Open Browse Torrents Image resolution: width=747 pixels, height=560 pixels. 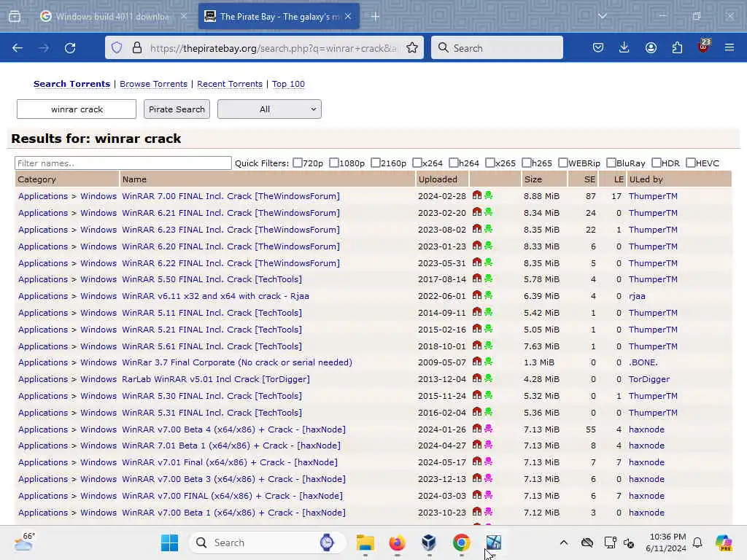(153, 84)
